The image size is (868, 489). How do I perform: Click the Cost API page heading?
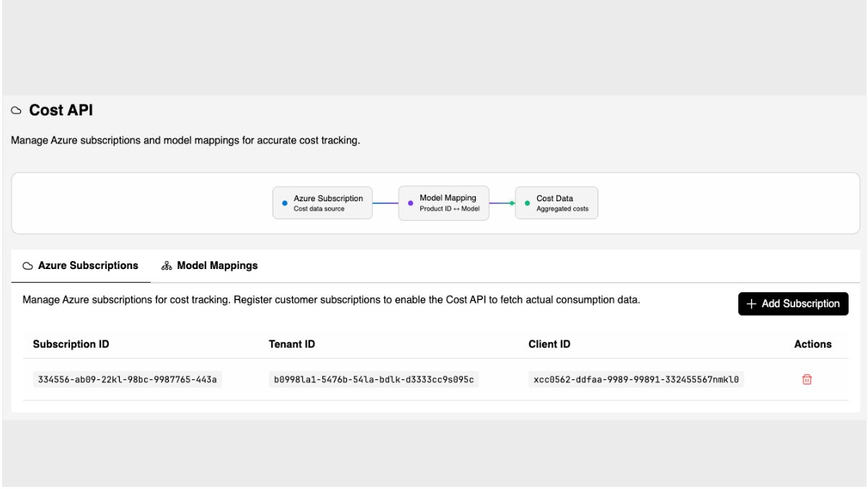pos(61,111)
